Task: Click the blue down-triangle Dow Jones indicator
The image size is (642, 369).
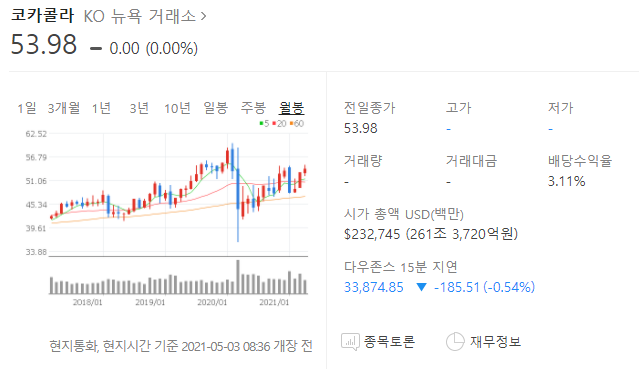Action: (x=421, y=287)
